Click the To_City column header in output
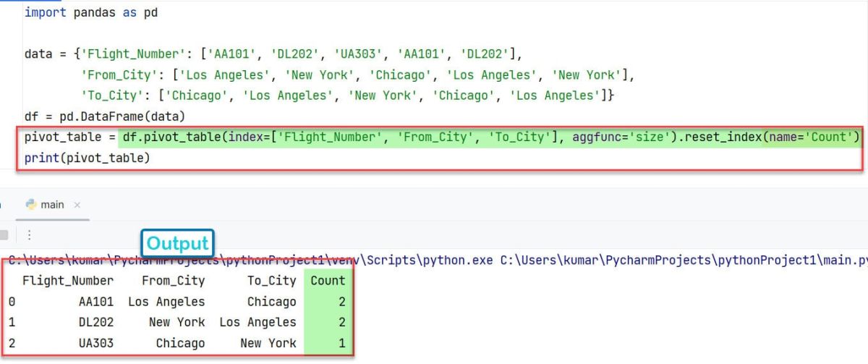The height and width of the screenshot is (364, 868). 271,281
